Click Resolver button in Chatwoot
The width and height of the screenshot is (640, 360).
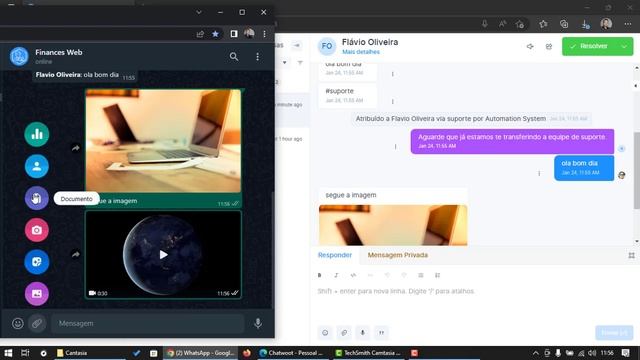click(x=590, y=46)
